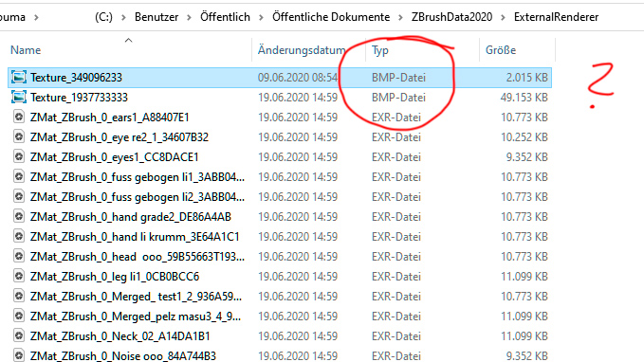Select ZMat_ZBrush_0_fuss gebogen li2 file name
The image size is (644, 362).
[138, 196]
